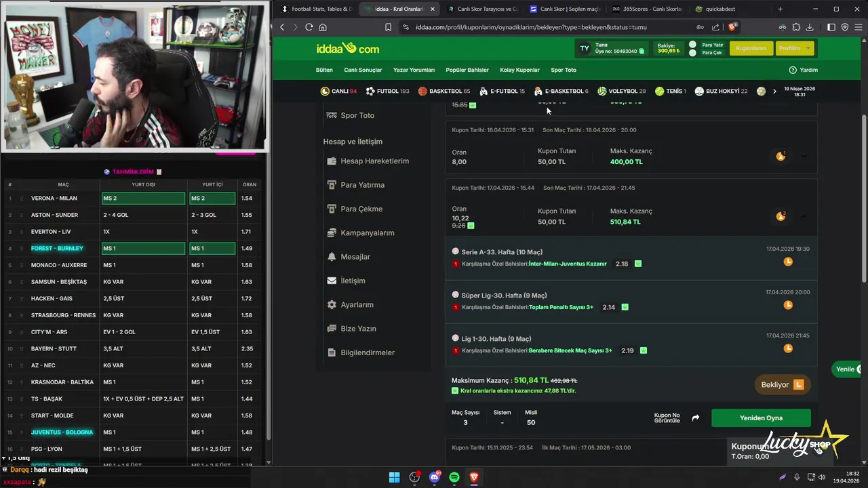
Task: Select the E-BASKETBOL category
Action: [x=561, y=91]
